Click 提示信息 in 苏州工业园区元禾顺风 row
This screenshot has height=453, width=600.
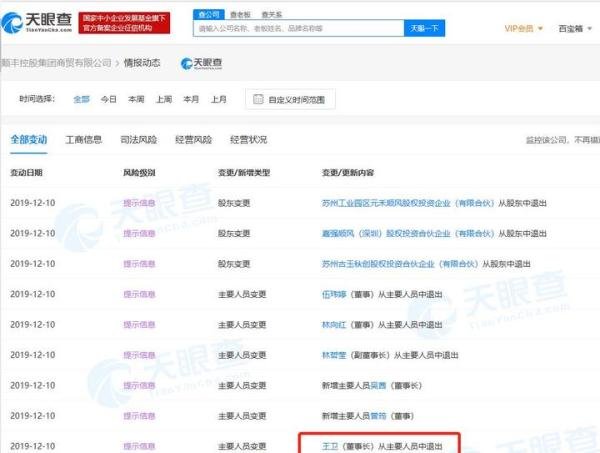[x=139, y=203]
